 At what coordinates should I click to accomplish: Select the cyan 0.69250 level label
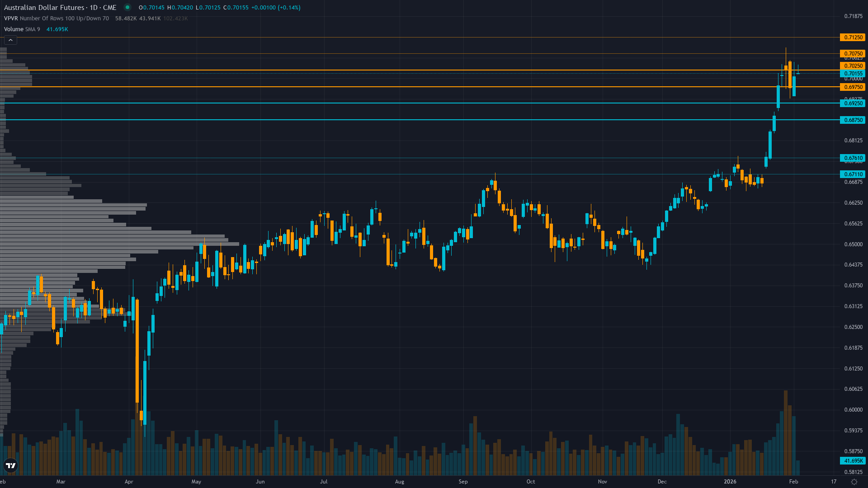point(852,103)
